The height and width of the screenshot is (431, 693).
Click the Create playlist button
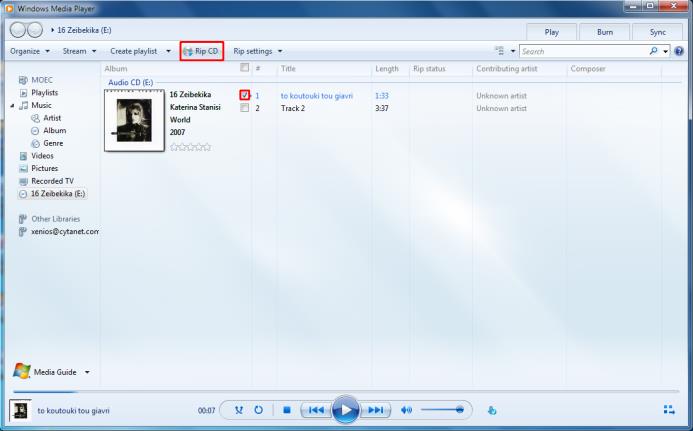[134, 51]
